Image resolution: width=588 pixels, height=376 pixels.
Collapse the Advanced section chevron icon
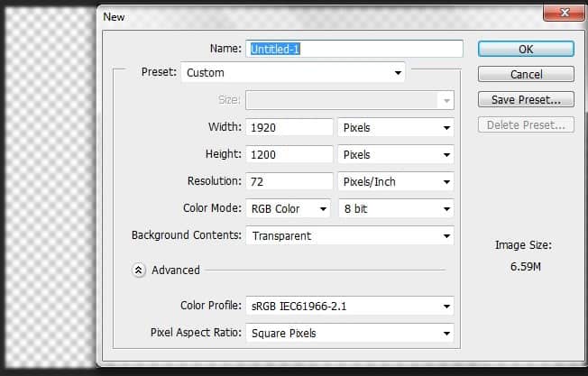point(138,270)
